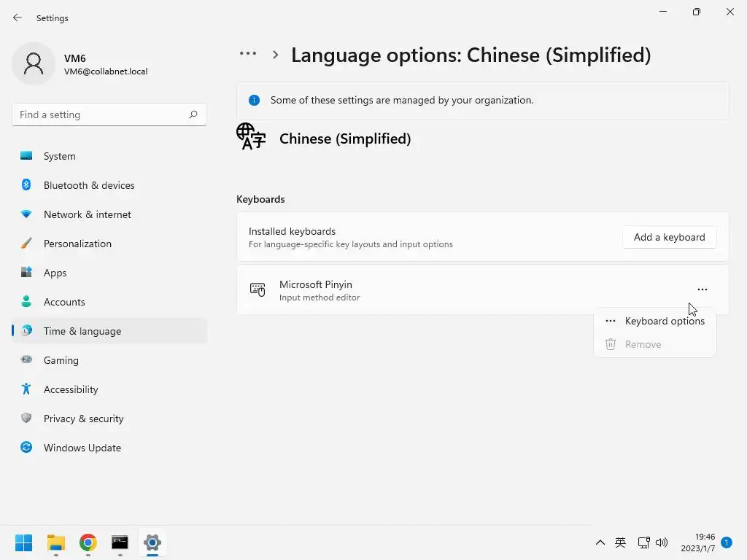Viewport: 747px width, 560px height.
Task: Open the network status tray icon
Action: click(643, 542)
